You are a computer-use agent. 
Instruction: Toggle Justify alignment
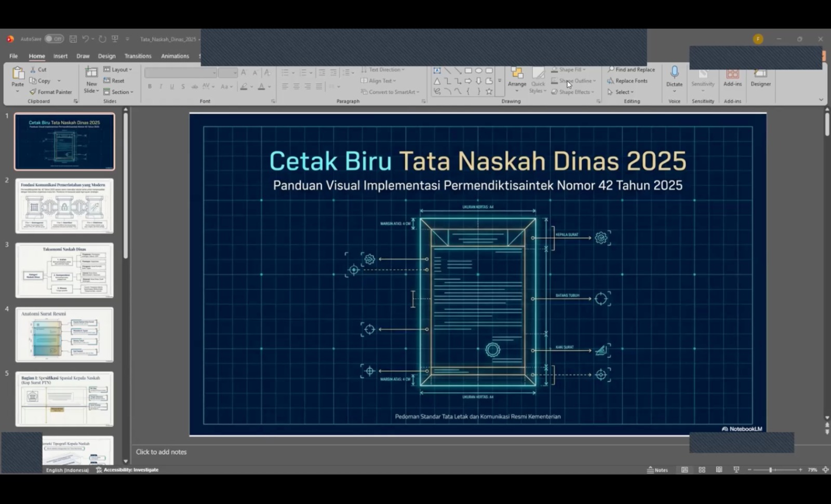tap(319, 87)
